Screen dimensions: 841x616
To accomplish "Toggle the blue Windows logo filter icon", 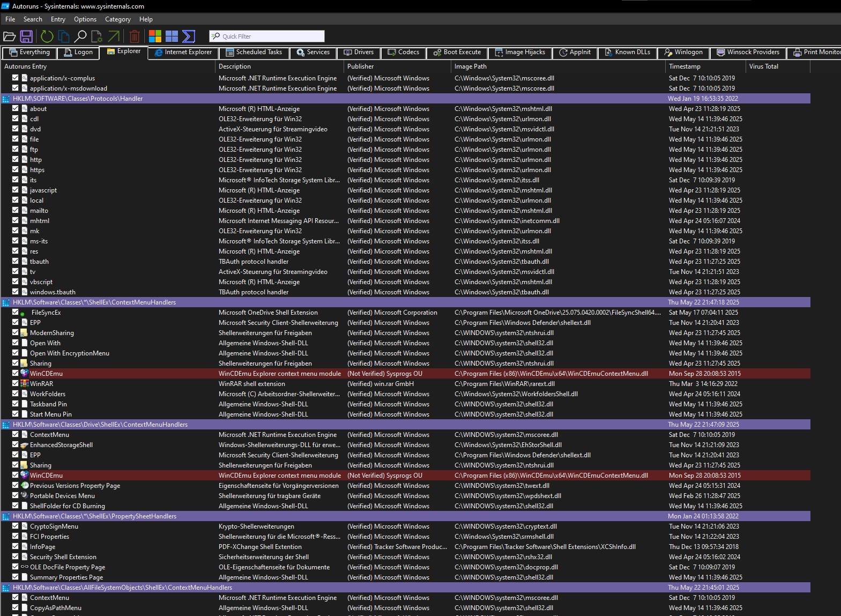I will (172, 36).
